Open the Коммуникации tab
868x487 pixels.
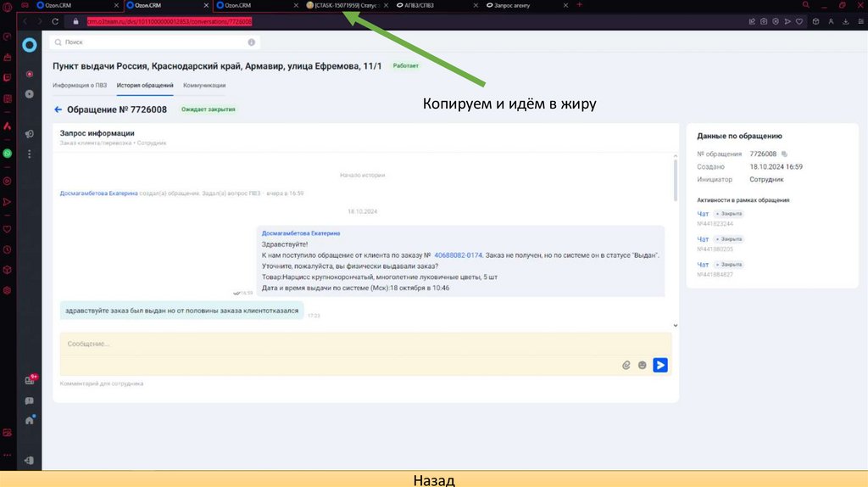pyautogui.click(x=204, y=86)
